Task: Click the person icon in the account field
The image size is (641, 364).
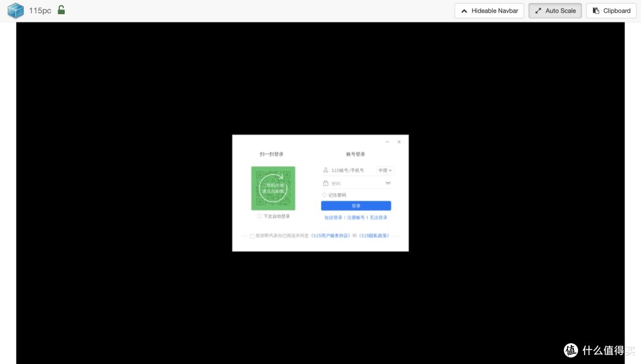Action: point(325,170)
